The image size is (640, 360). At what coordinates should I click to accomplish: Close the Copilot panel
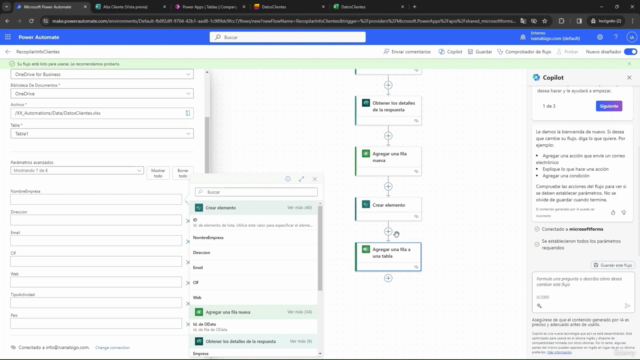point(629,78)
